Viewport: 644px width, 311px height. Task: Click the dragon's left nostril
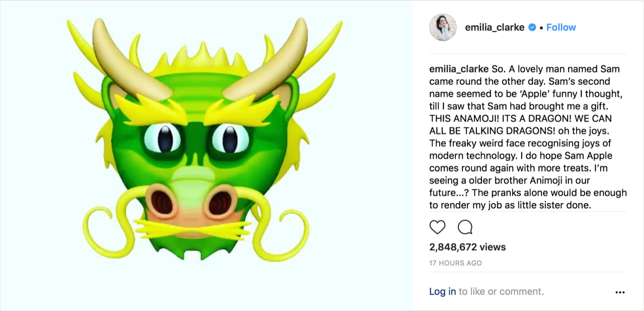click(162, 202)
